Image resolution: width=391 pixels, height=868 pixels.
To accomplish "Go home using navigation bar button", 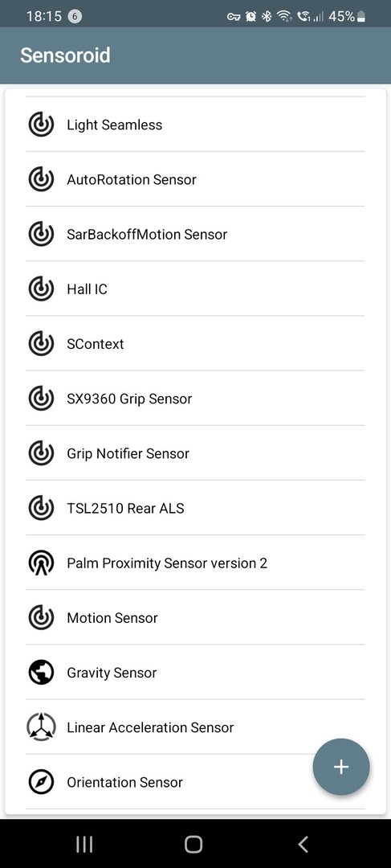I will pos(193,844).
